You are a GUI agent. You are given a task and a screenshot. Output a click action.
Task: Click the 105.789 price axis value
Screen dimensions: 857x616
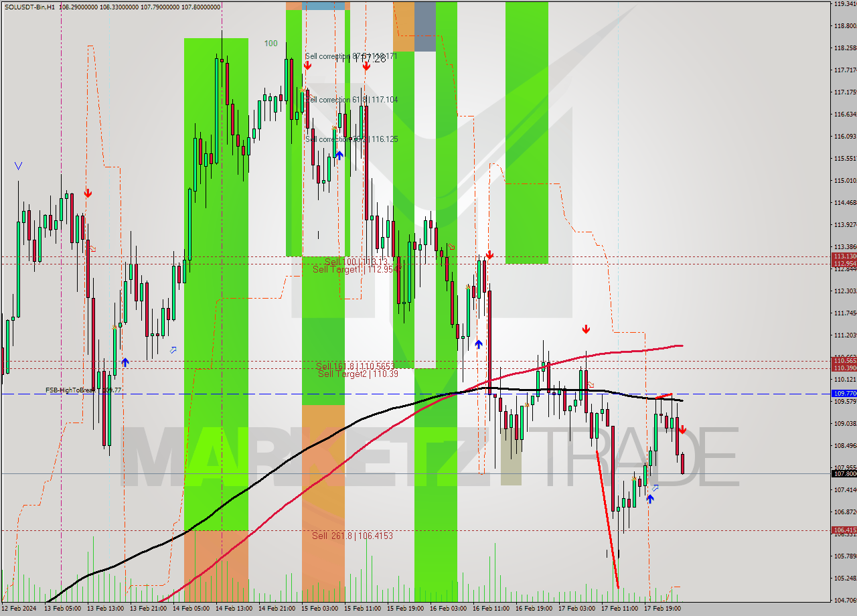[845, 556]
